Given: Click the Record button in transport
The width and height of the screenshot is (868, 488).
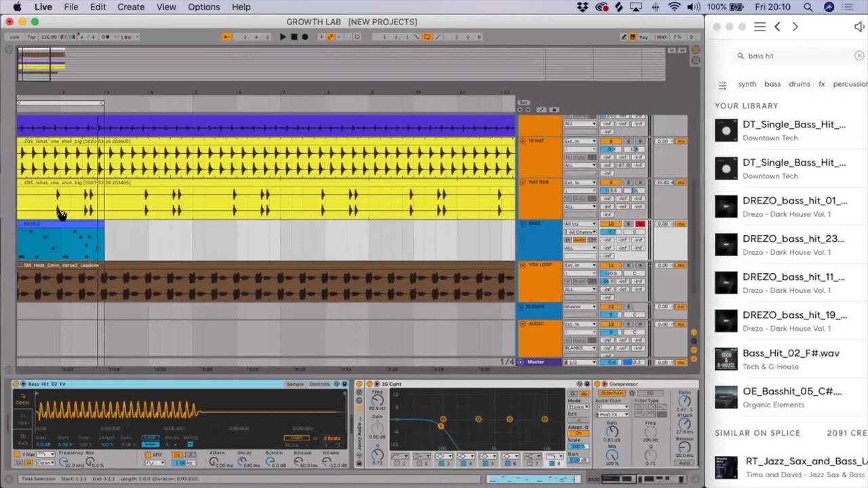Looking at the screenshot, I should click(305, 37).
